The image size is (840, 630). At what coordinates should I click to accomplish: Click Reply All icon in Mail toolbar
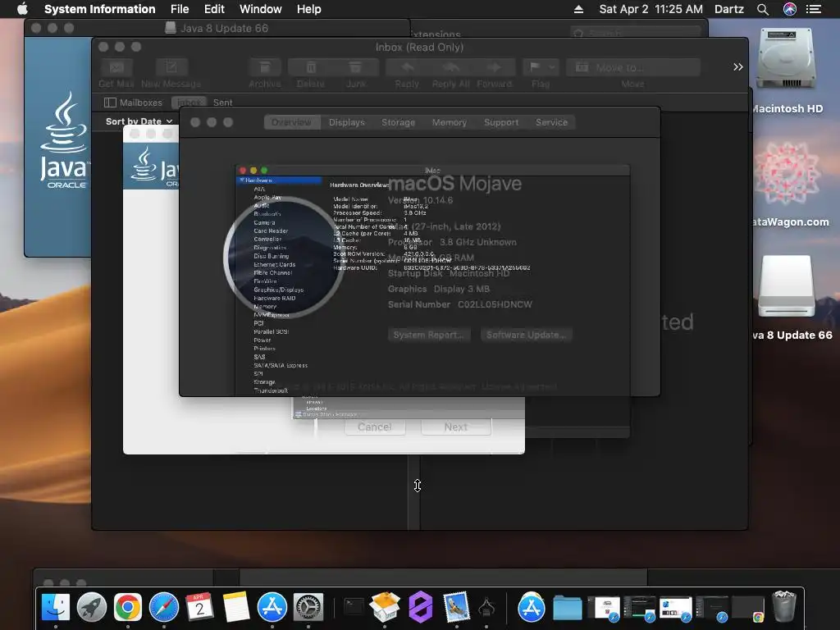(451, 67)
